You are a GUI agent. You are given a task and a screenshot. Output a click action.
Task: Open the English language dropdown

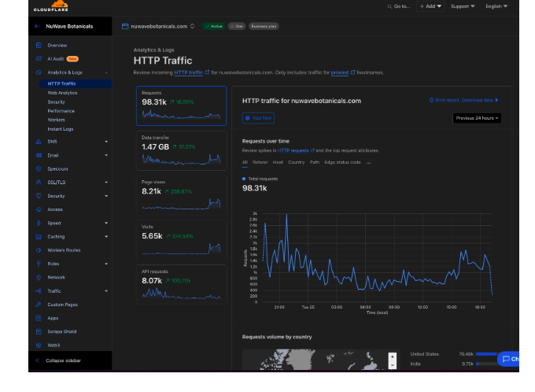[496, 6]
